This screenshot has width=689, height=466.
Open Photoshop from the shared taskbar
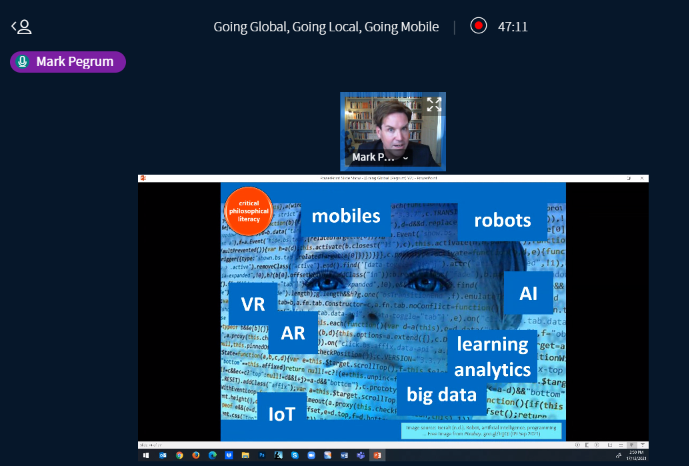[x=262, y=455]
